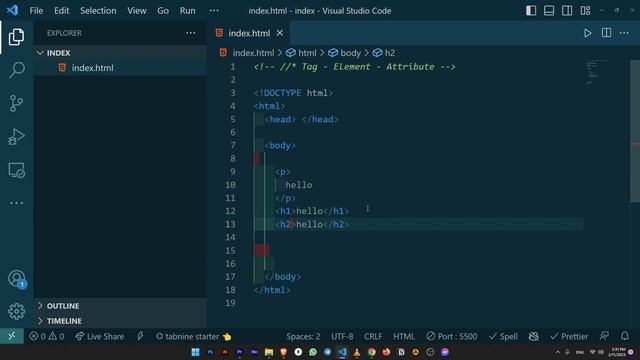Open h2 breadcrumb dropdown

coord(384,53)
